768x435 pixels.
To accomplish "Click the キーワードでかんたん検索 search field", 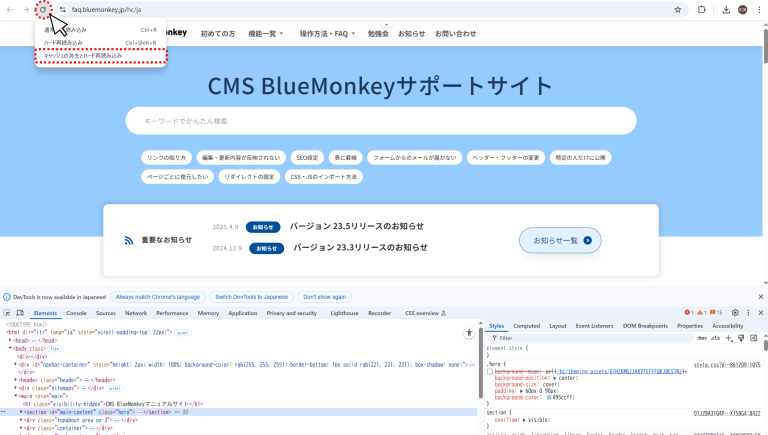I will (x=381, y=121).
